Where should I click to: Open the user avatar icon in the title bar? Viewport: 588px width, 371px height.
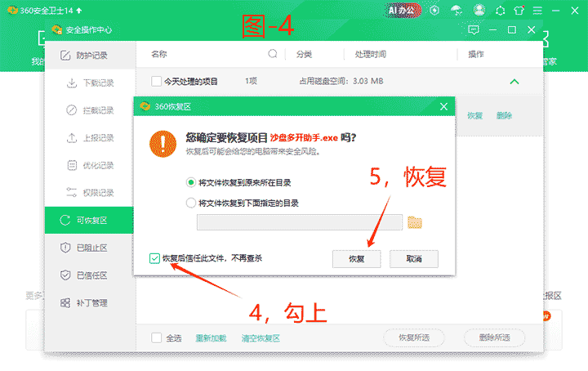479,10
